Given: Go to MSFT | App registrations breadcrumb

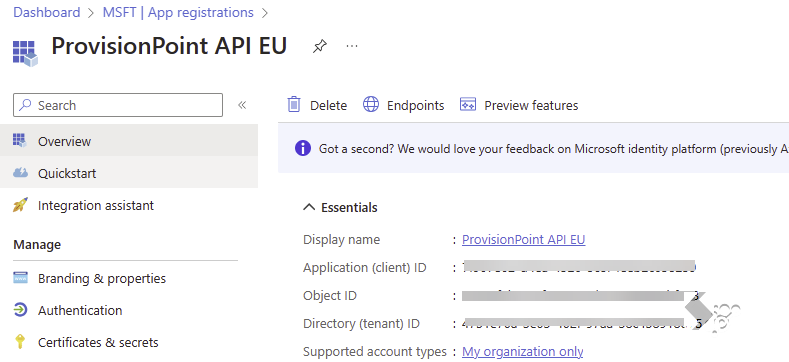Looking at the screenshot, I should [x=178, y=13].
